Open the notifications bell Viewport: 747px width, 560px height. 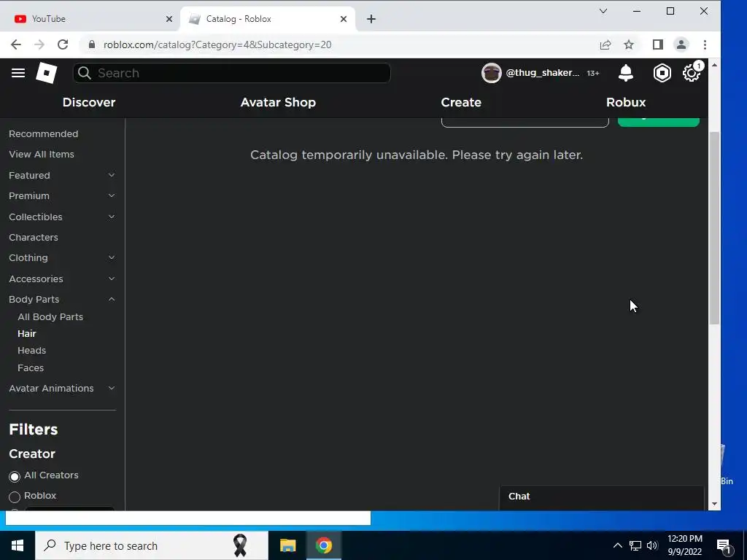625,73
